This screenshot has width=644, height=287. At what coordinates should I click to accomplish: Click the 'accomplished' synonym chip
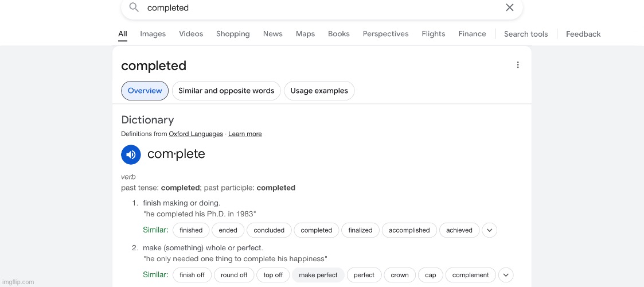(x=409, y=230)
